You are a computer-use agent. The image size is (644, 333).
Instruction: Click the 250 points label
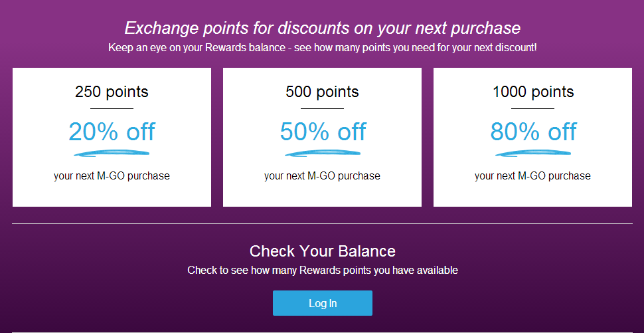tap(112, 92)
